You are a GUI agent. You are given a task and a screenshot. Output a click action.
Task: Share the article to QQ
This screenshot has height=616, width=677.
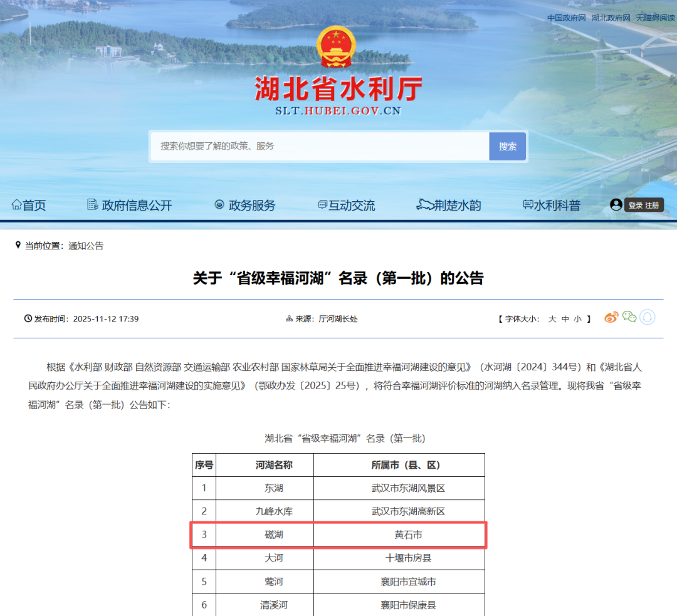point(646,316)
